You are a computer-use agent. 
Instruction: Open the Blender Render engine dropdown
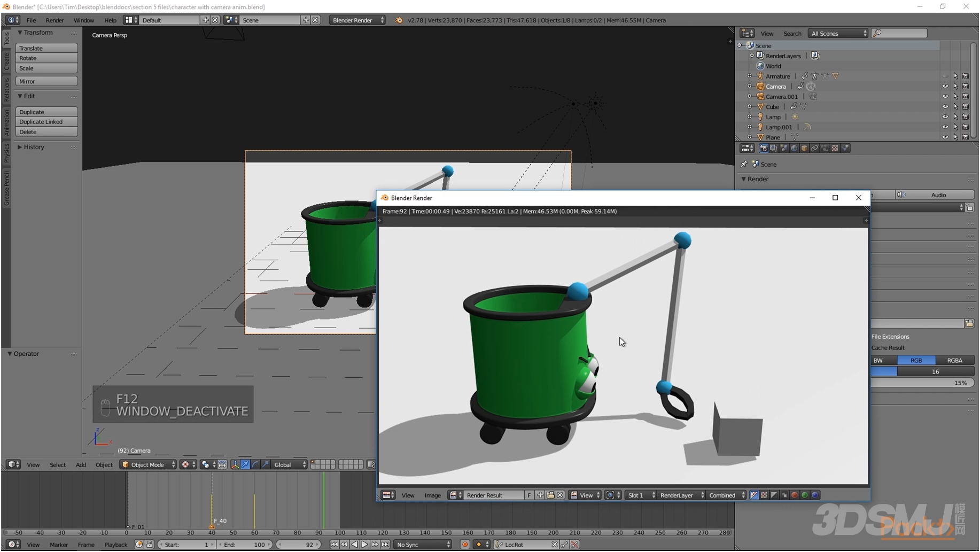(357, 20)
